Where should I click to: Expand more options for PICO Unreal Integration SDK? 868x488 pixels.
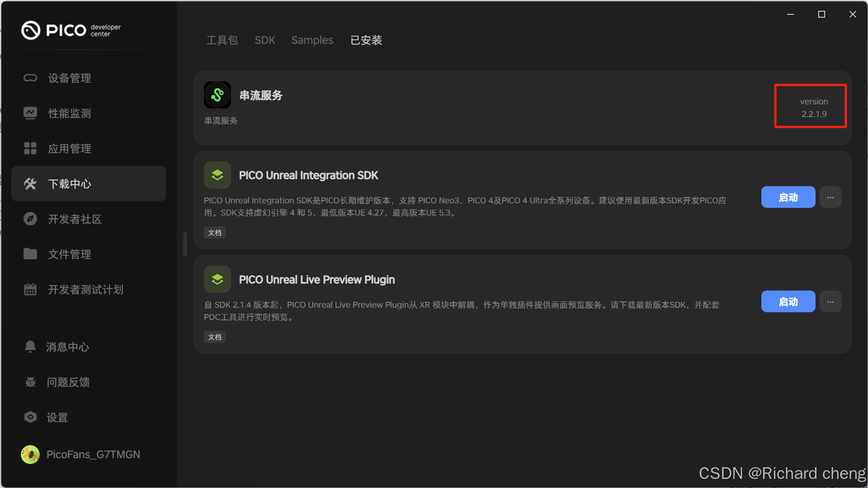(830, 197)
